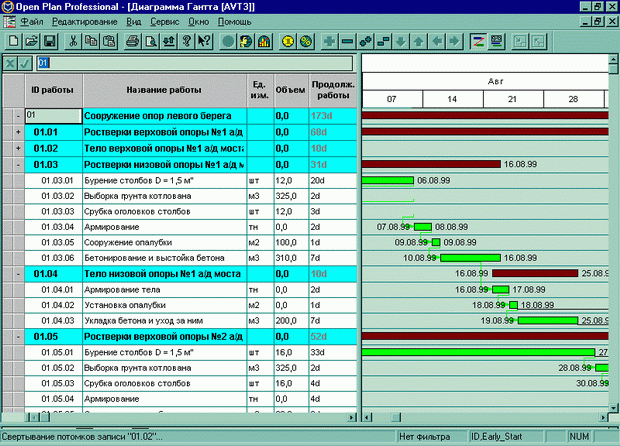Open the Файл menu
620x446 pixels.
click(30, 21)
